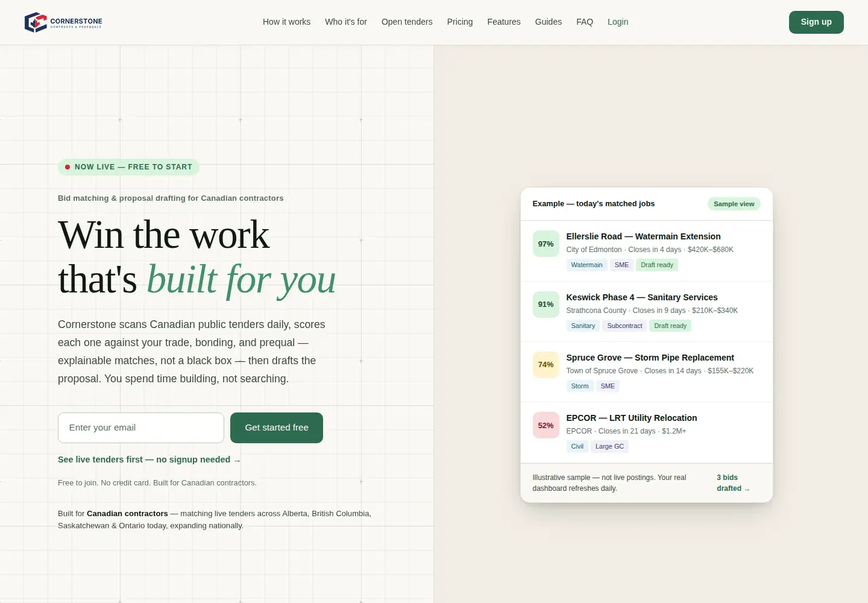This screenshot has width=868, height=603.
Task: Click the 52% match score badge
Action: pyautogui.click(x=546, y=425)
